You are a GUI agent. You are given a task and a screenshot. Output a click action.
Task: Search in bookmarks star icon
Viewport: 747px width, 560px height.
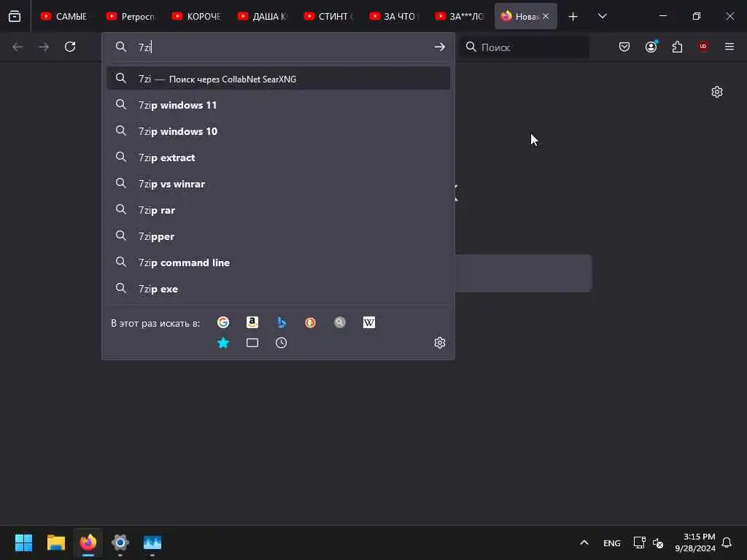pyautogui.click(x=223, y=343)
